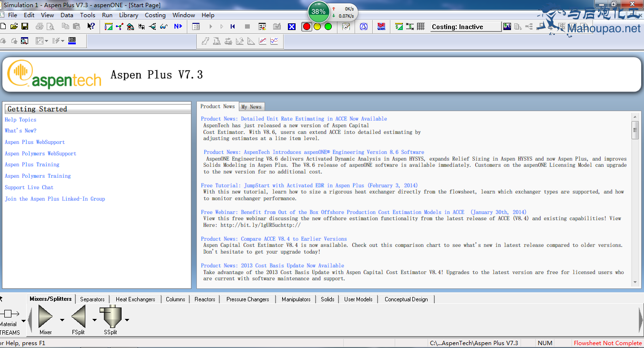644x348 pixels.
Task: Click the Streams arrows icon
Action: 142,27
